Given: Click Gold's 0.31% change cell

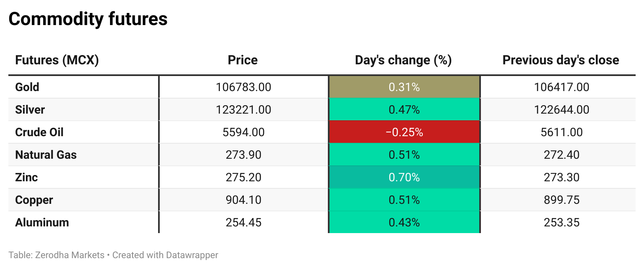Looking at the screenshot, I should (x=404, y=87).
